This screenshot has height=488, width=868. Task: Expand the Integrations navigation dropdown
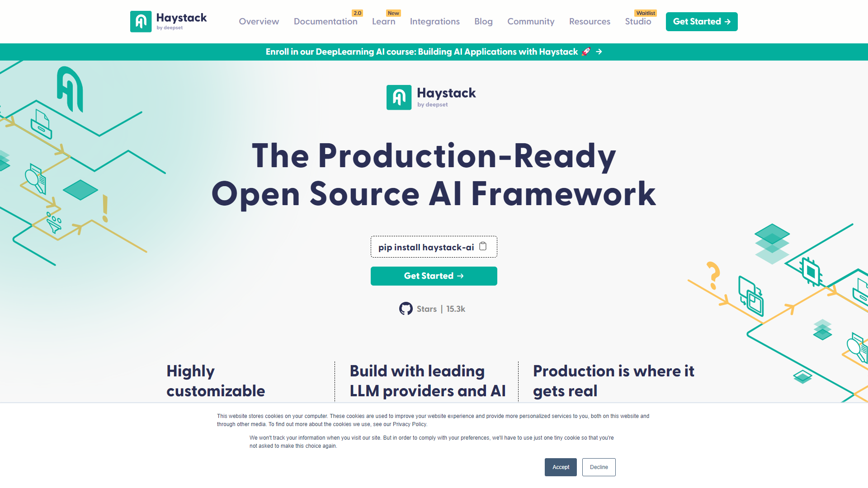coord(434,21)
